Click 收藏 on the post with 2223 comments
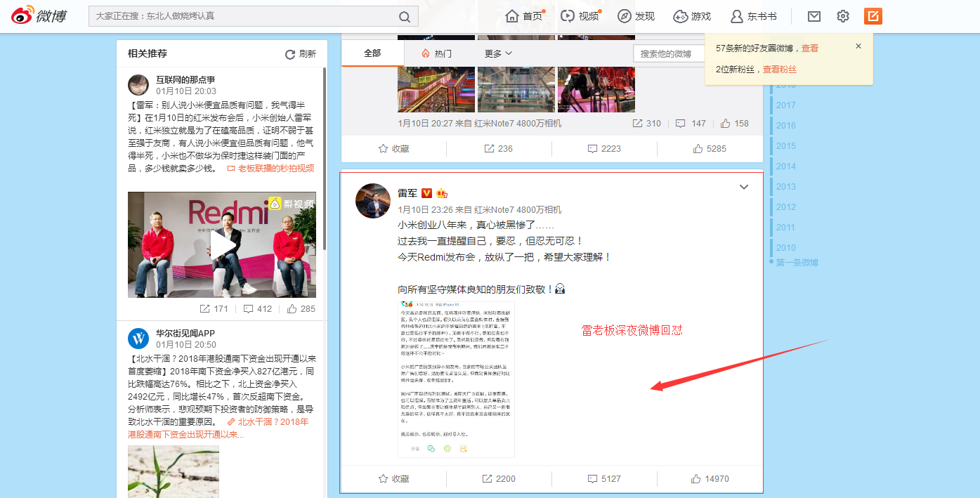This screenshot has width=980, height=498. pyautogui.click(x=393, y=149)
